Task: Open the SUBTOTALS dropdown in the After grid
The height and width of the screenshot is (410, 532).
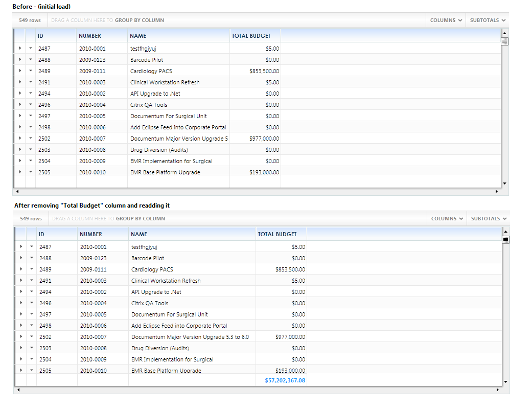Action: (x=489, y=219)
